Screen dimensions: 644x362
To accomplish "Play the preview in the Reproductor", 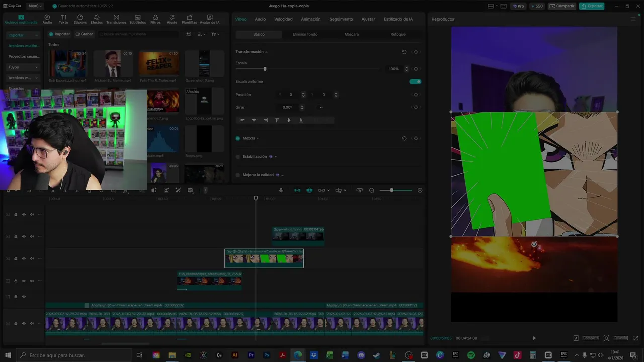I will 534,338.
